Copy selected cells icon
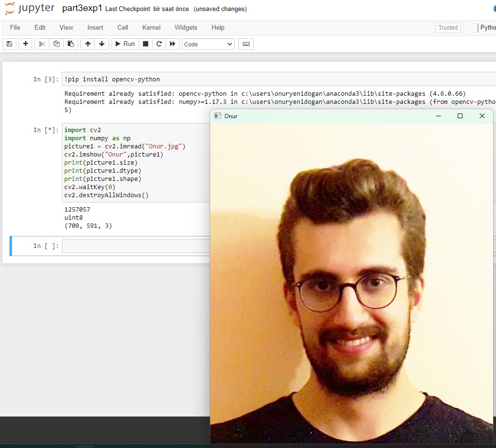496x448 pixels. pyautogui.click(x=56, y=44)
